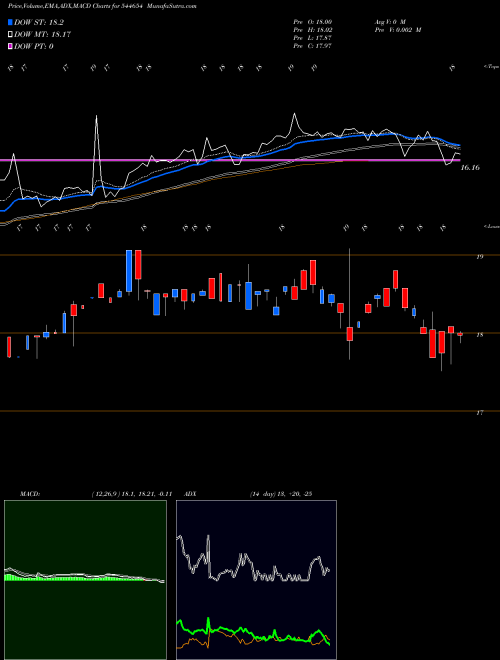Select the 'Pre C: 17.97' value
Image resolution: width=500 pixels, height=660 pixels.
point(313,46)
